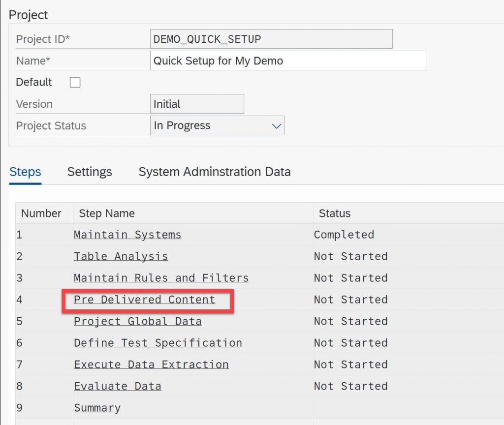Select Not Started status for Define Test Specification
504x425 pixels.
(350, 343)
